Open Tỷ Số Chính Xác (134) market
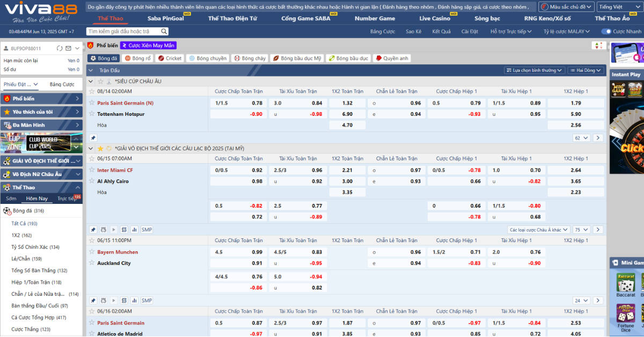 point(35,247)
